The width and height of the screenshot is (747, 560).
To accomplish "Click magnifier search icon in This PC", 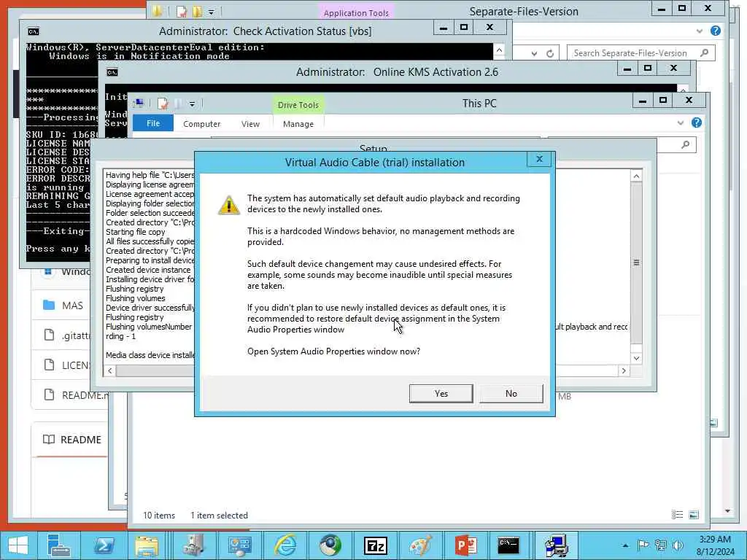I will tap(685, 144).
